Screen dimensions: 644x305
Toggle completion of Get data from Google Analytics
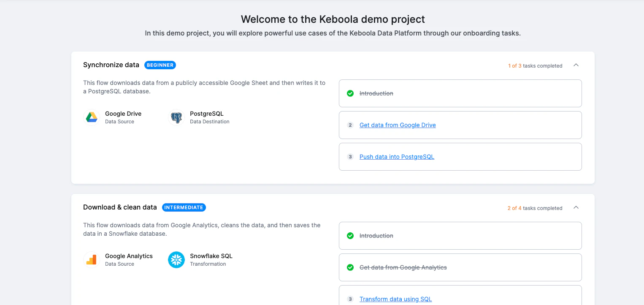403,267
